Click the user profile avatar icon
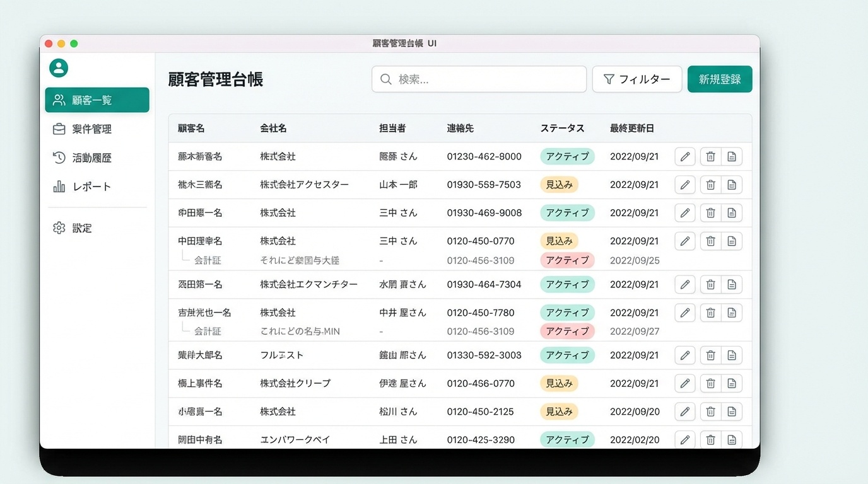This screenshot has width=868, height=484. click(x=59, y=68)
